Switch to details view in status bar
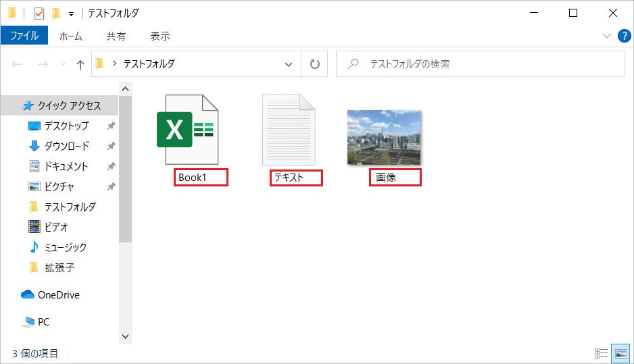This screenshot has width=634, height=364. coord(602,353)
